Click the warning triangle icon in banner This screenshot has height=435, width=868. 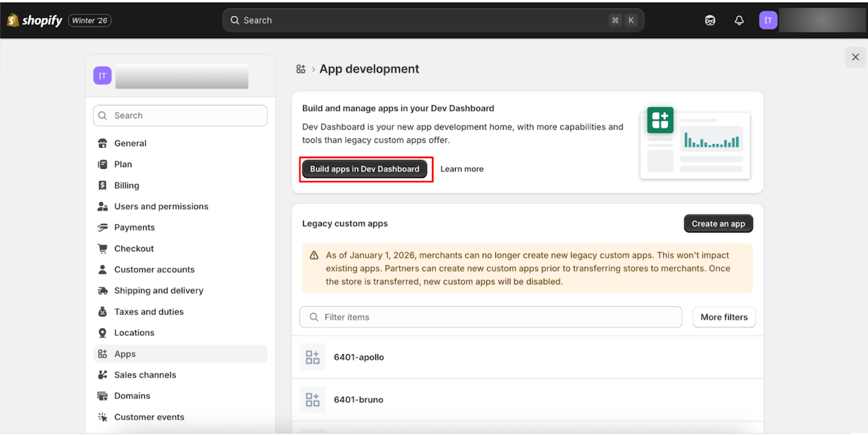click(x=314, y=255)
